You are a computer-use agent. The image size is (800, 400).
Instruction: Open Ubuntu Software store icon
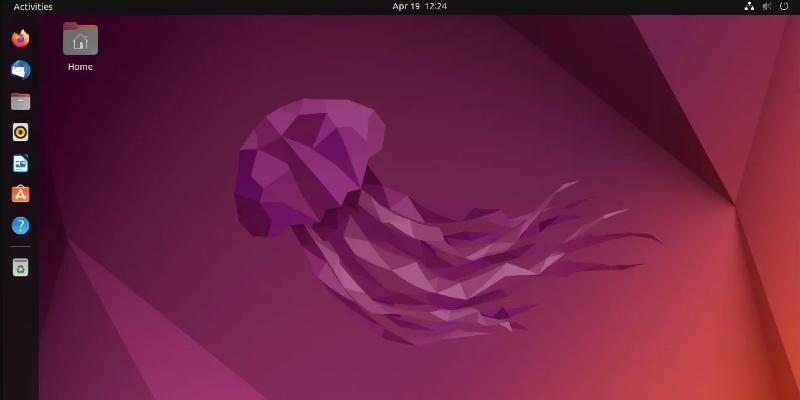20,194
